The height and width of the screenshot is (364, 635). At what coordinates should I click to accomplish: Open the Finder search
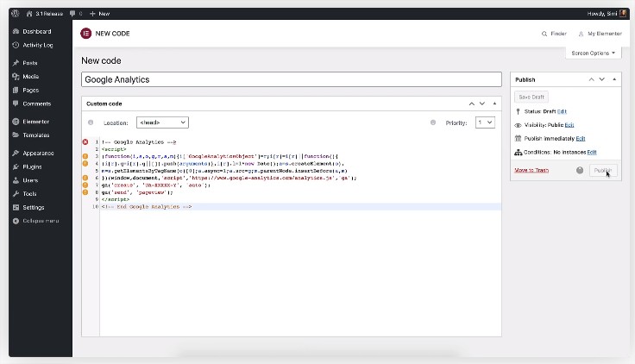(554, 34)
